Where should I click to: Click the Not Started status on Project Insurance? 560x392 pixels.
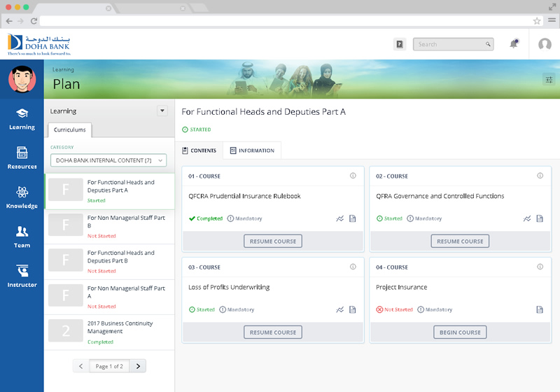[x=394, y=309]
